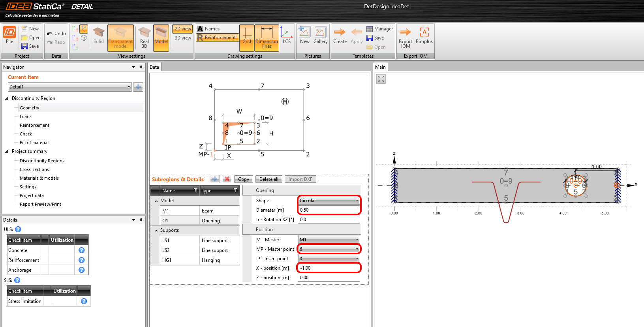Select Reinforcement in the navigator tree

tap(34, 125)
